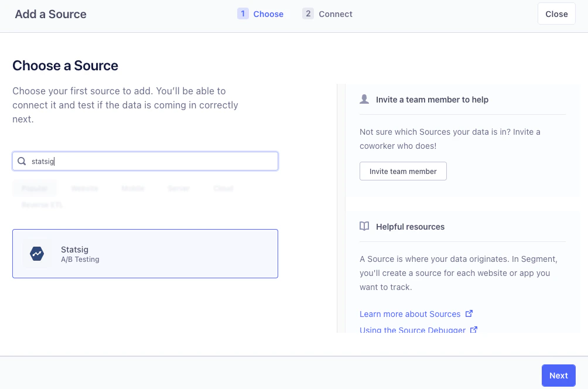Viewport: 588px width, 389px height.
Task: Click the Close button
Action: point(556,13)
